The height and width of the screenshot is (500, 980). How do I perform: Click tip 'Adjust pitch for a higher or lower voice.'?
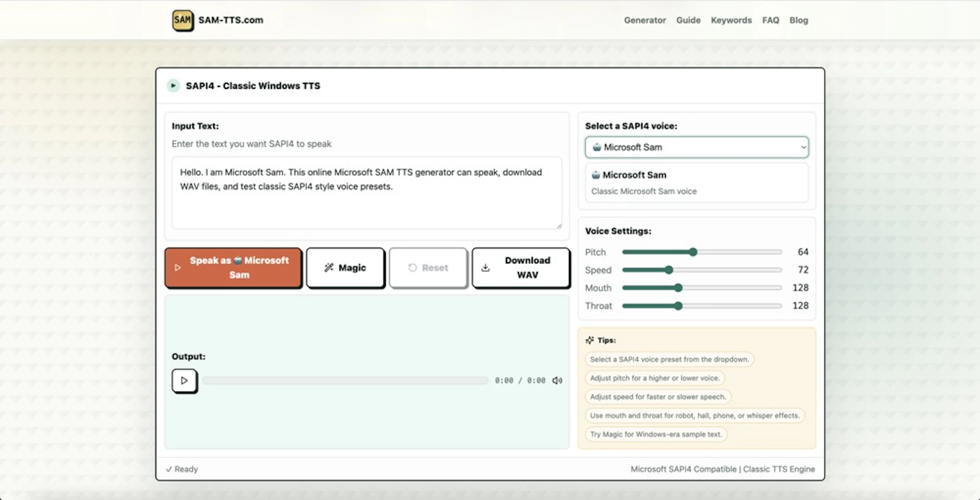pyautogui.click(x=655, y=378)
